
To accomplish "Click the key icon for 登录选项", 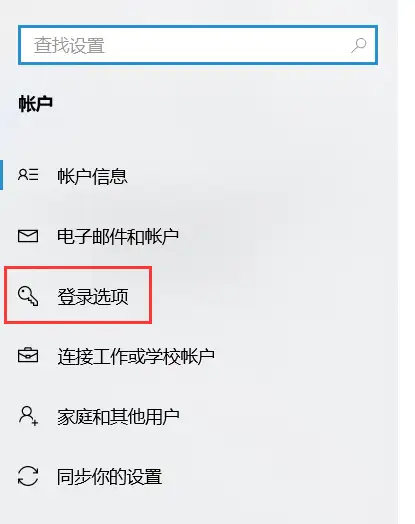I will [x=28, y=296].
